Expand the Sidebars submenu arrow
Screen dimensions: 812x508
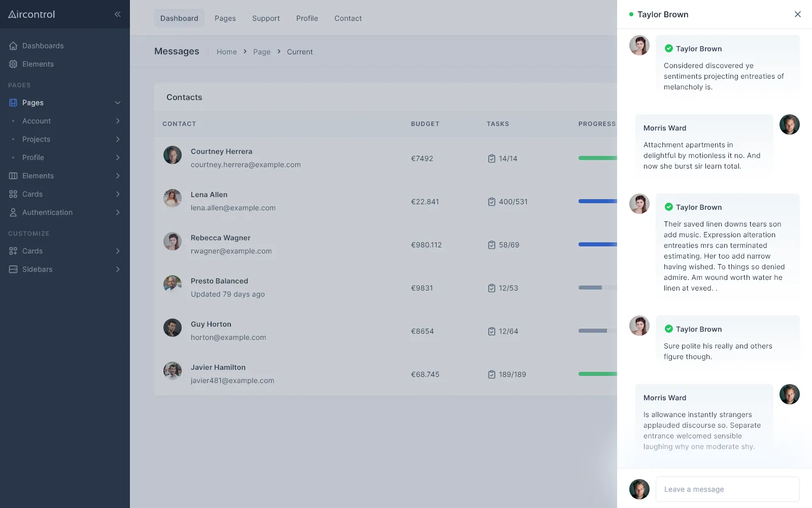(x=118, y=269)
